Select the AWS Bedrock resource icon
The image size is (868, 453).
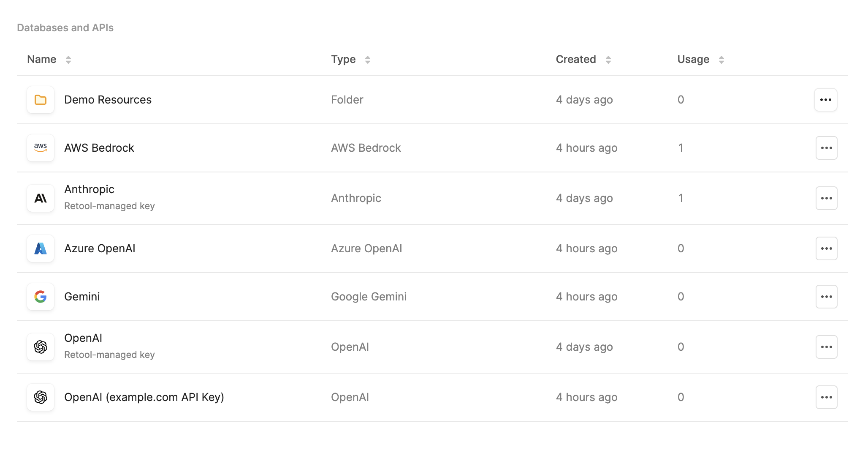(x=41, y=148)
